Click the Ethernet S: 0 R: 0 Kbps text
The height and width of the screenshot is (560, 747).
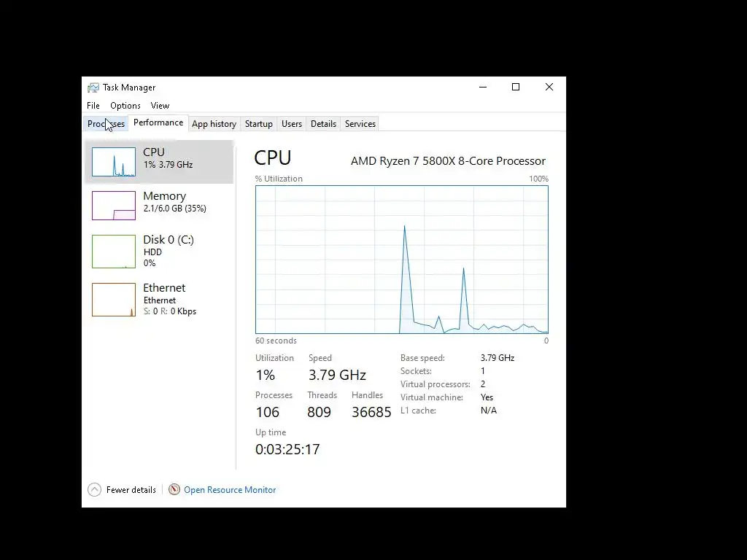(170, 311)
